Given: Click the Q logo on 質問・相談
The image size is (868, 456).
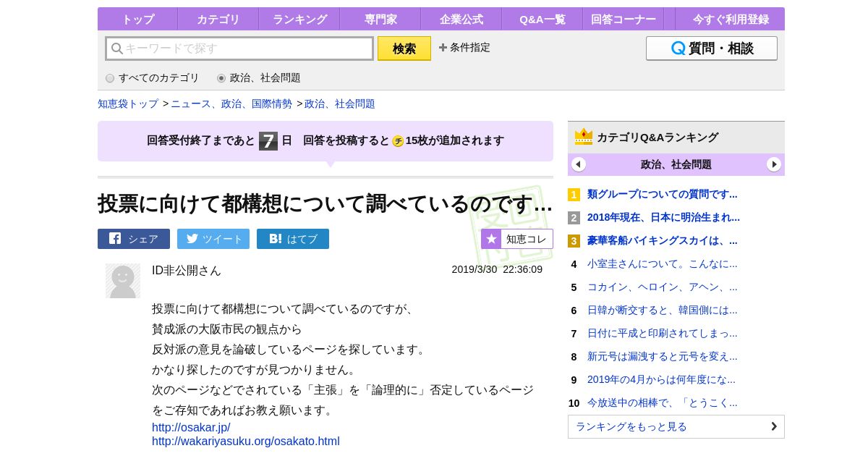Looking at the screenshot, I should point(678,48).
